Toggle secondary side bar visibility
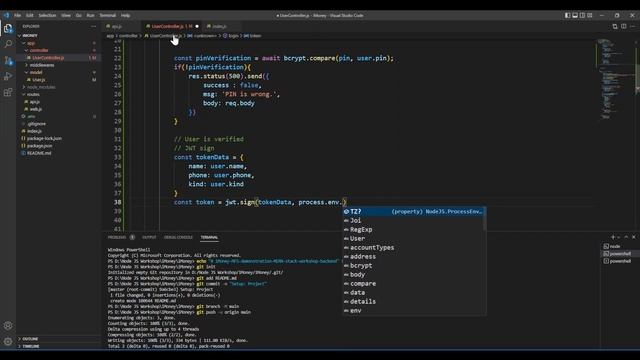 pos(582,15)
